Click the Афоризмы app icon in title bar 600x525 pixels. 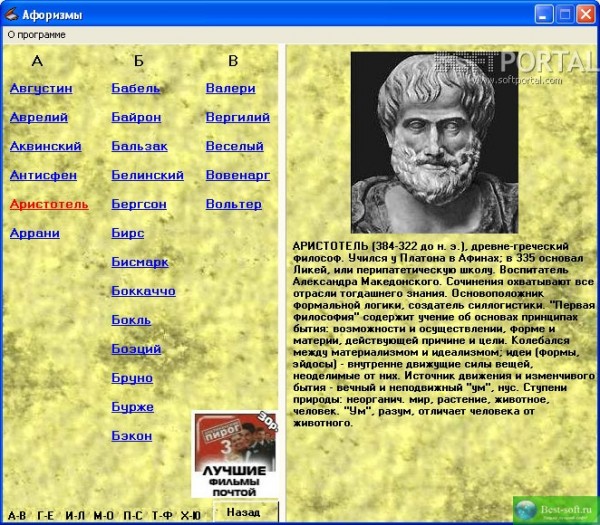point(11,15)
